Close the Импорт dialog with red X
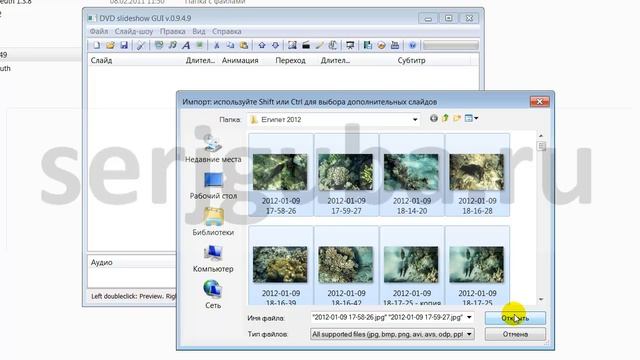640x360 pixels. 539,102
